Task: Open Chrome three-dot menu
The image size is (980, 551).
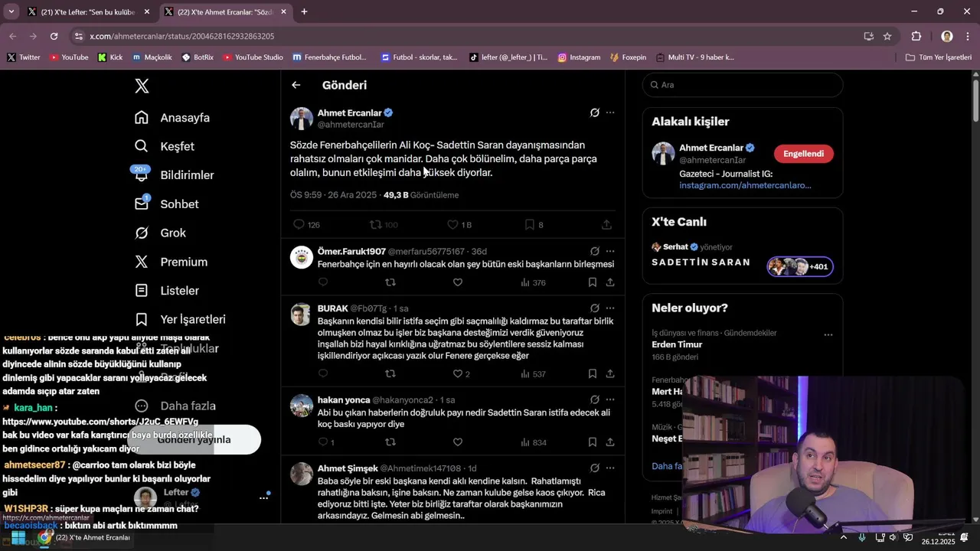Action: click(968, 36)
